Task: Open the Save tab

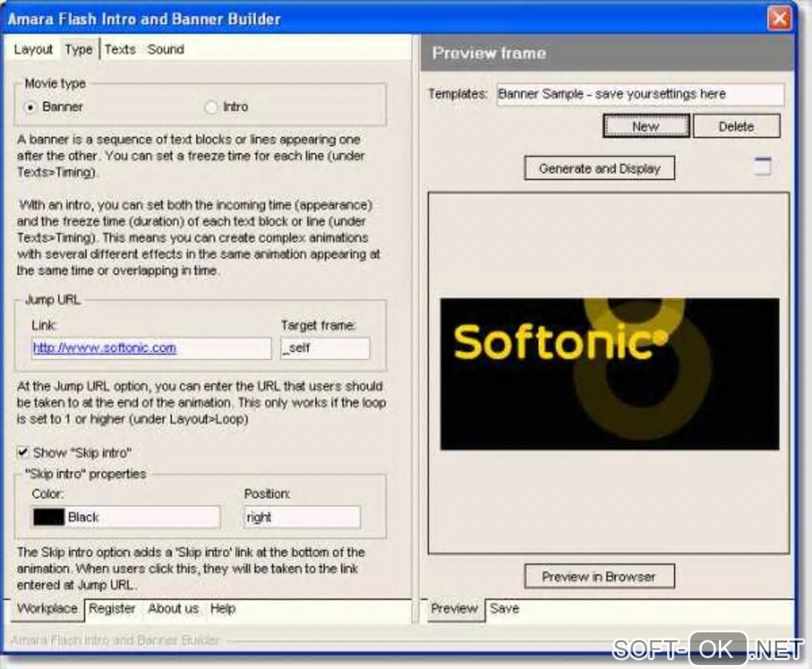Action: 505,608
